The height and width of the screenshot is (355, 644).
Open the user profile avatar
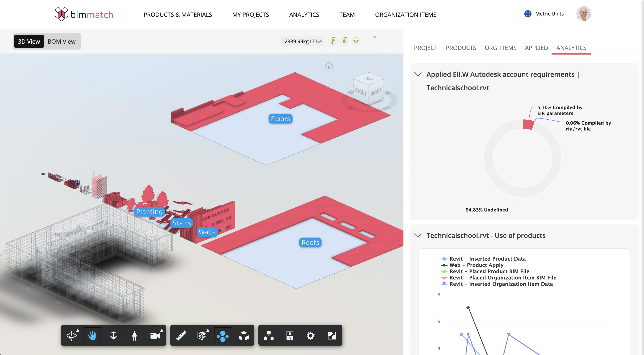[x=584, y=14]
